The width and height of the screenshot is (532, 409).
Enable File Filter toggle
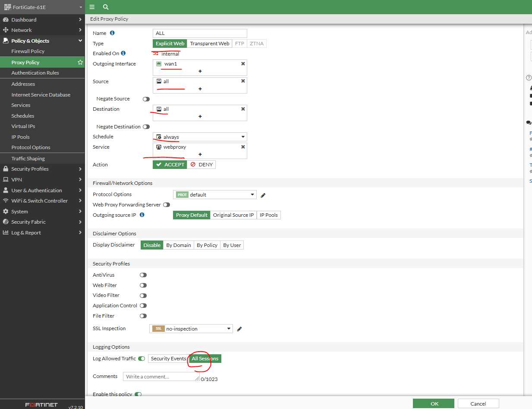point(143,316)
